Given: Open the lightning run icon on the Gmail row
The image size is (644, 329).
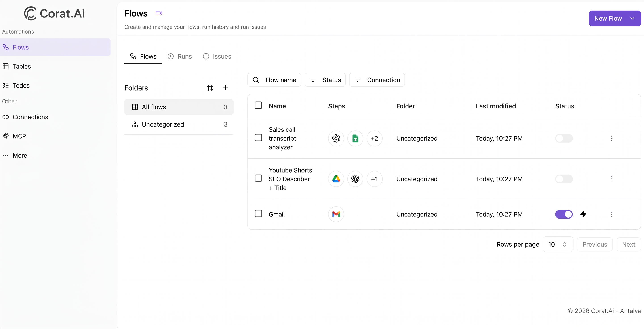Looking at the screenshot, I should point(583,214).
